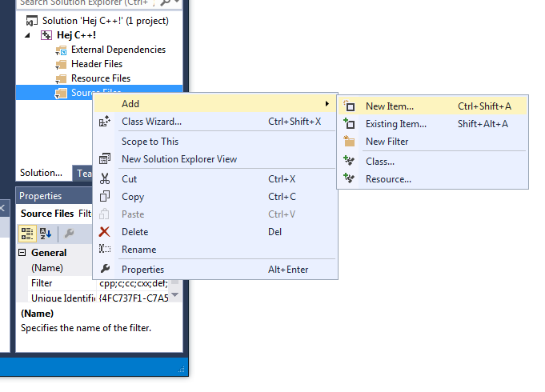This screenshot has width=545, height=392.
Task: Select the Solution 'Hej C++!' root node
Action: [x=98, y=21]
